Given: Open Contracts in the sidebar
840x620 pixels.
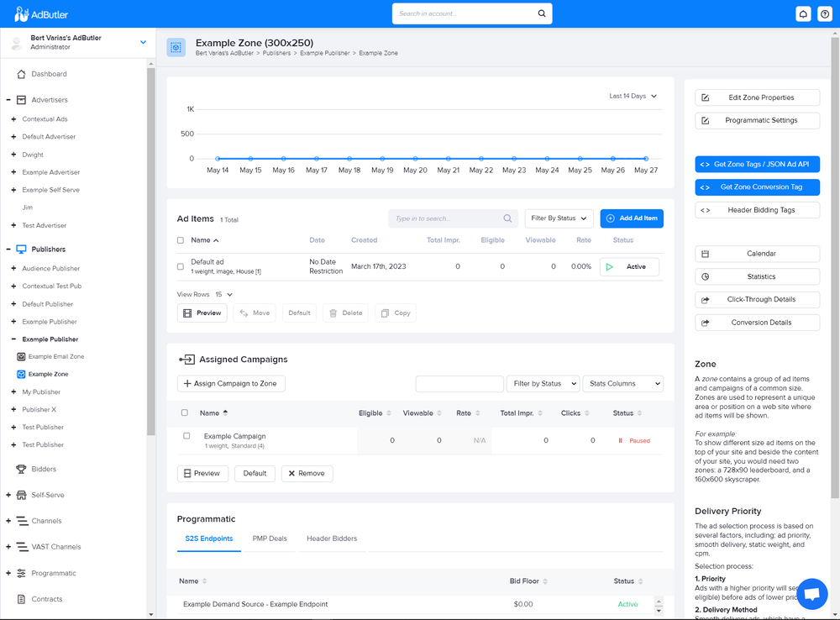Looking at the screenshot, I should [x=46, y=599].
